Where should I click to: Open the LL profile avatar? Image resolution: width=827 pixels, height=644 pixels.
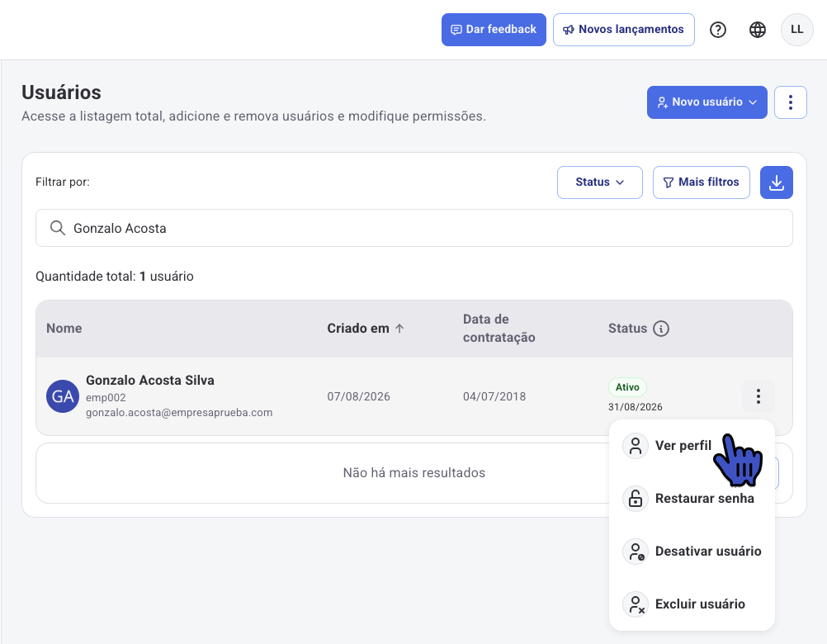point(797,30)
